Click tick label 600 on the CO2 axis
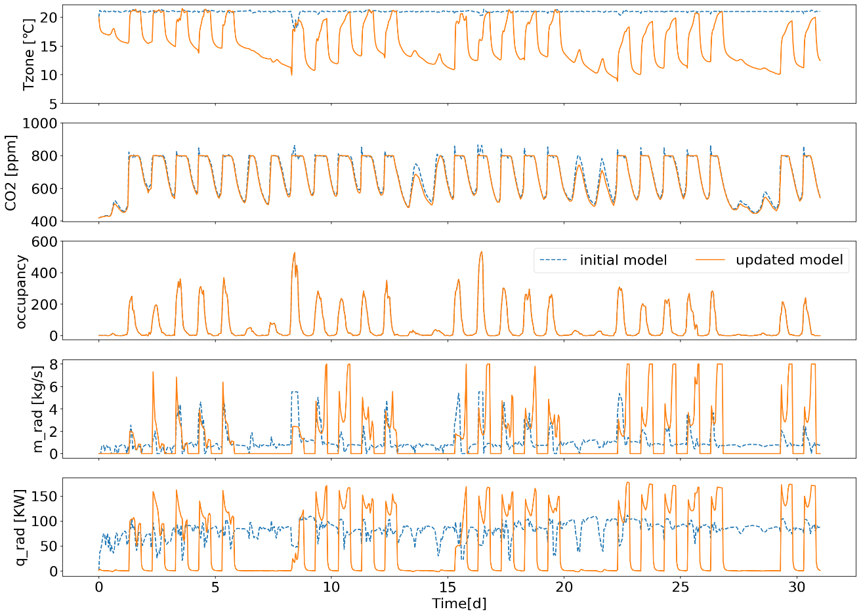The width and height of the screenshot is (861, 616). pos(44,189)
